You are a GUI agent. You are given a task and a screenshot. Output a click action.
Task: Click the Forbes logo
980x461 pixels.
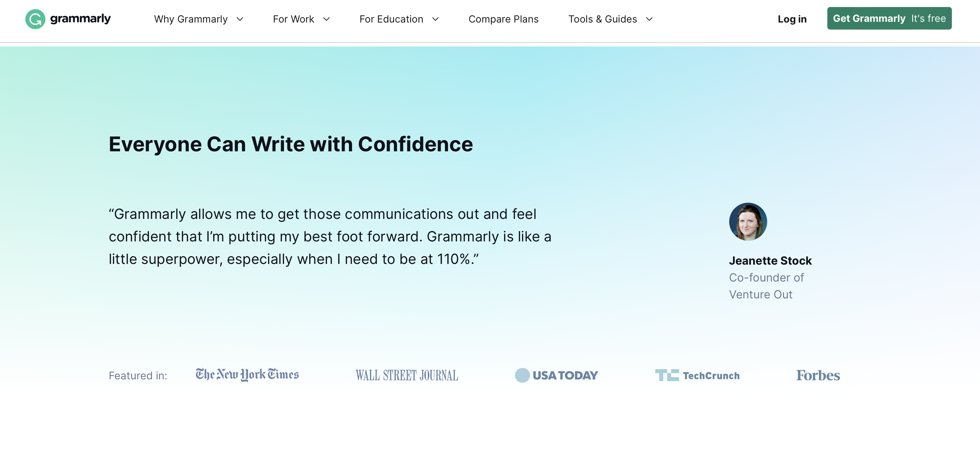click(818, 375)
